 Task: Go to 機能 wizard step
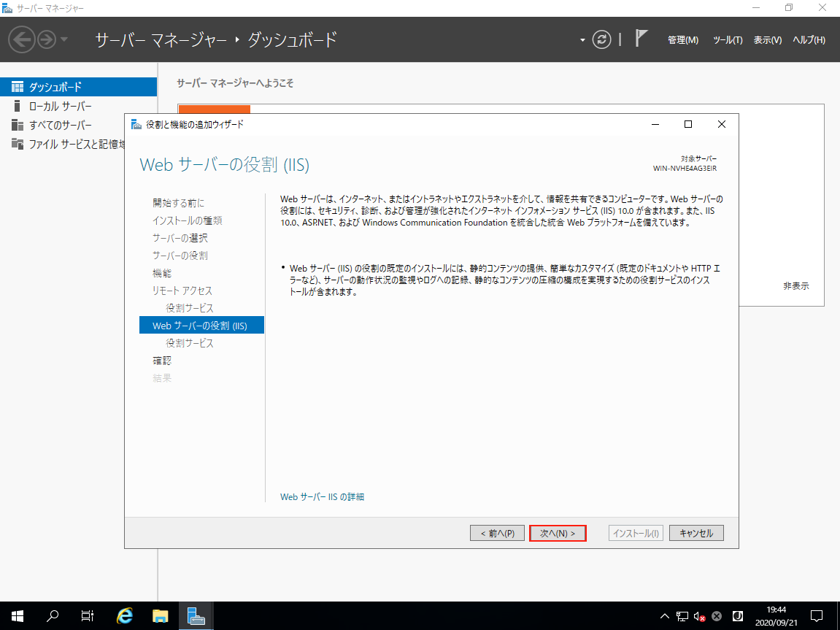point(162,273)
